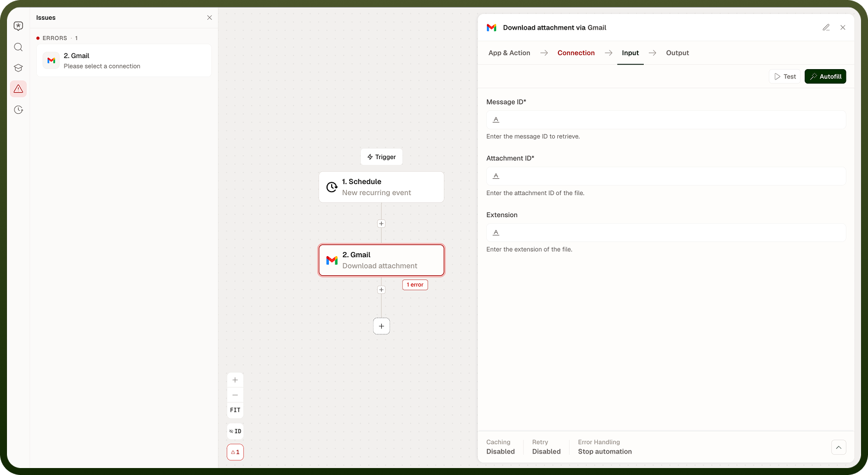Open the run history clock icon

click(19, 110)
